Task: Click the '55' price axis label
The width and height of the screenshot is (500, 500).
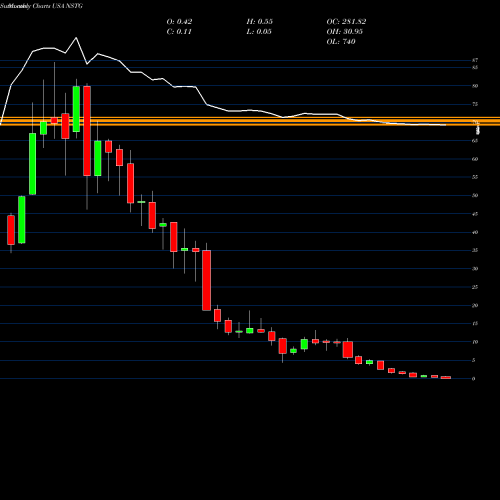Action: point(475,177)
